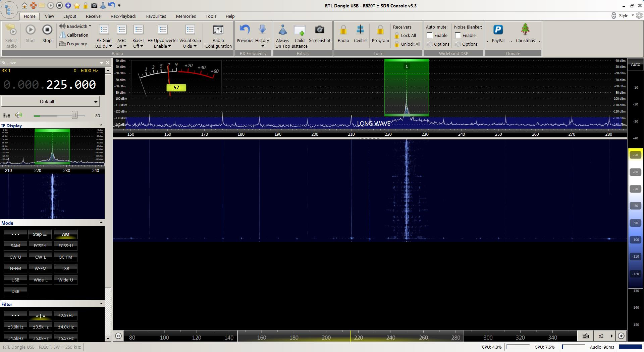Viewport: 644px width, 352px height.
Task: Adjust the volume slider
Action: tap(74, 115)
